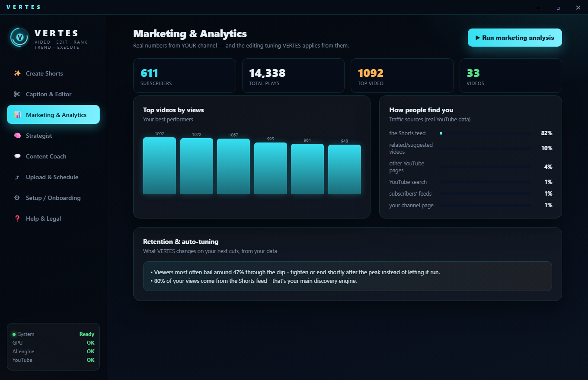
Task: Close the VERTES window
Action: click(578, 7)
